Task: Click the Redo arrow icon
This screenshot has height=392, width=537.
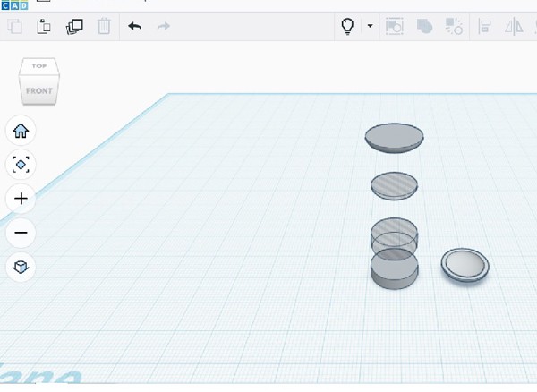Action: pyautogui.click(x=164, y=26)
